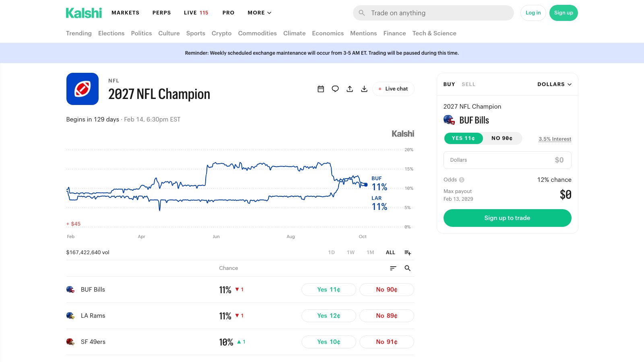The width and height of the screenshot is (644, 362).
Task: Expand the MORE navigation menu
Action: point(260,13)
